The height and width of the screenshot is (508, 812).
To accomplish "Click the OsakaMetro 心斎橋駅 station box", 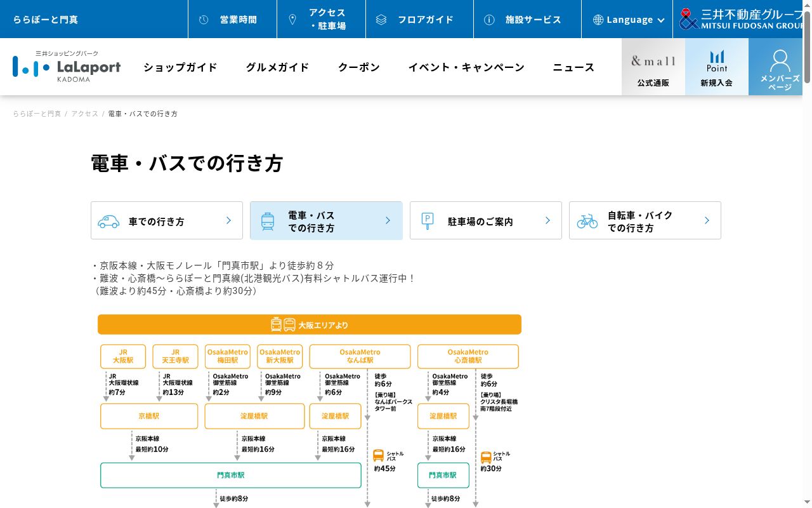I will [468, 356].
